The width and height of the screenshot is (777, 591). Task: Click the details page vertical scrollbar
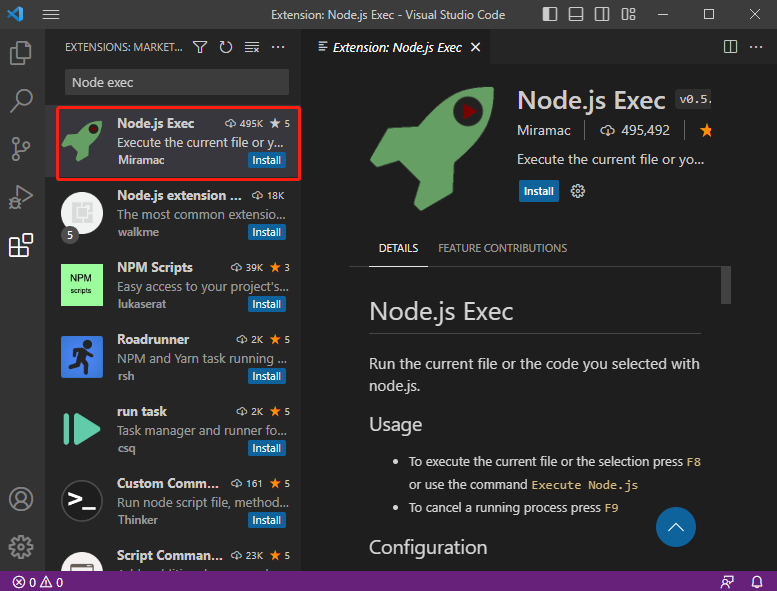tap(726, 285)
